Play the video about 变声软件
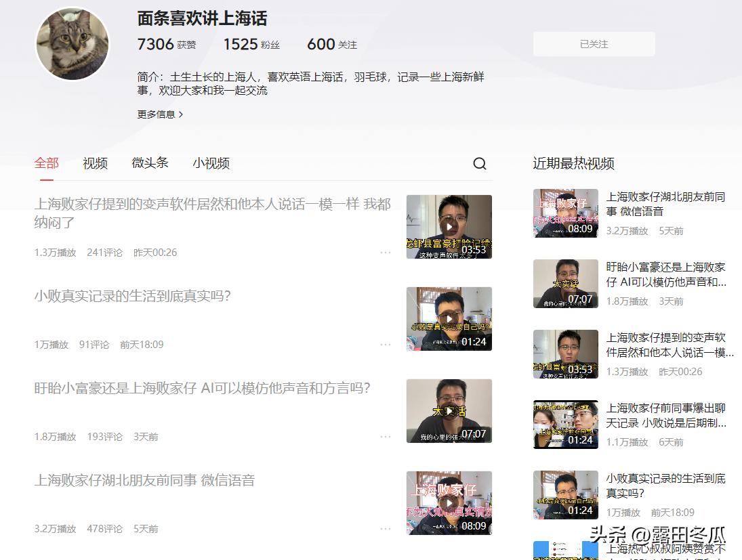 click(x=449, y=226)
